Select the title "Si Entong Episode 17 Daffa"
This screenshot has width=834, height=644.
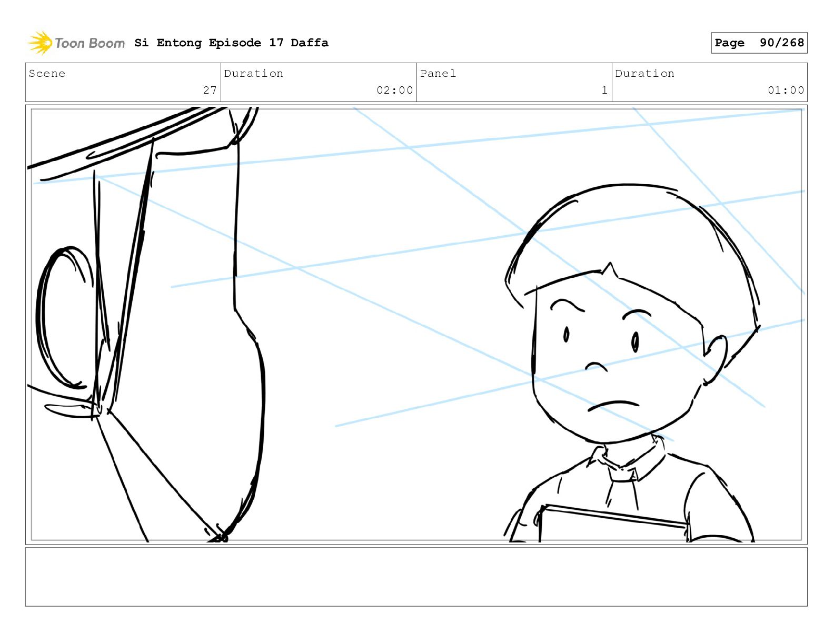[231, 43]
